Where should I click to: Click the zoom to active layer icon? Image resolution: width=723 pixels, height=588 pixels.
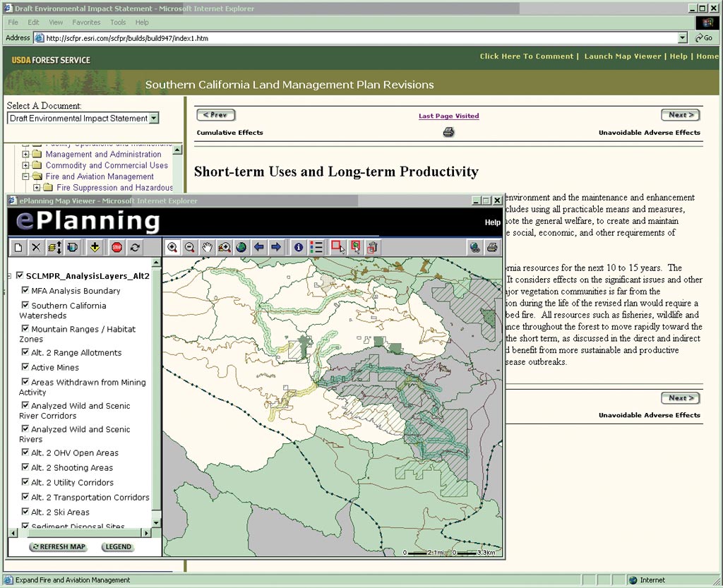(225, 248)
